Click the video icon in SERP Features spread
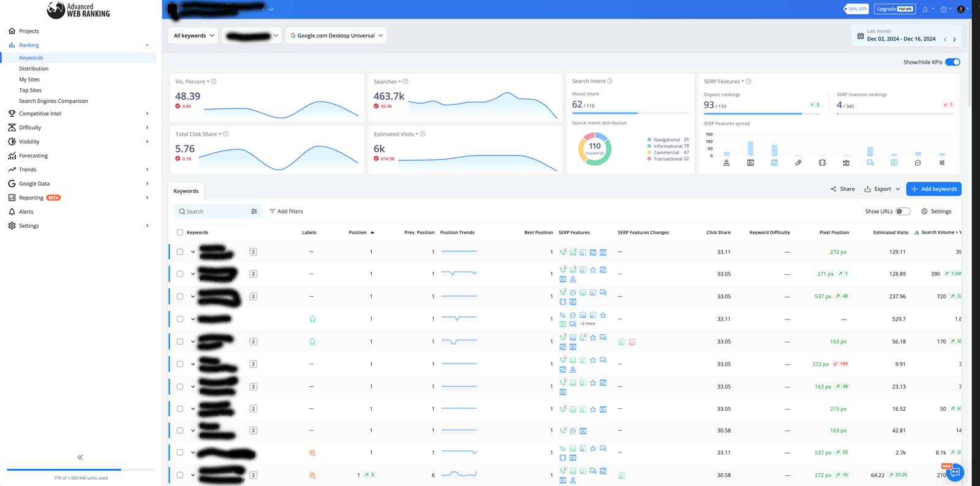 pyautogui.click(x=750, y=163)
